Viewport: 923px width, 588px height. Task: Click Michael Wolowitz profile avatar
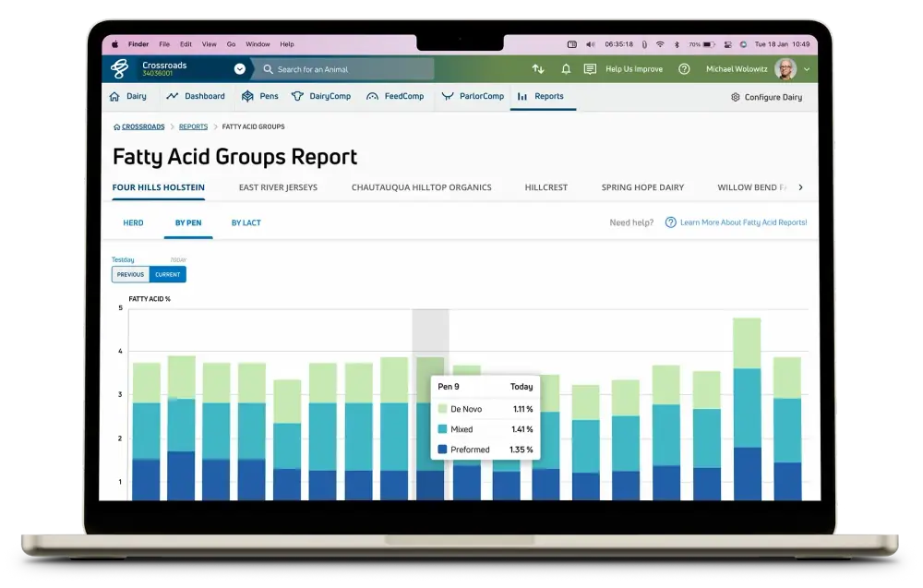tap(785, 69)
